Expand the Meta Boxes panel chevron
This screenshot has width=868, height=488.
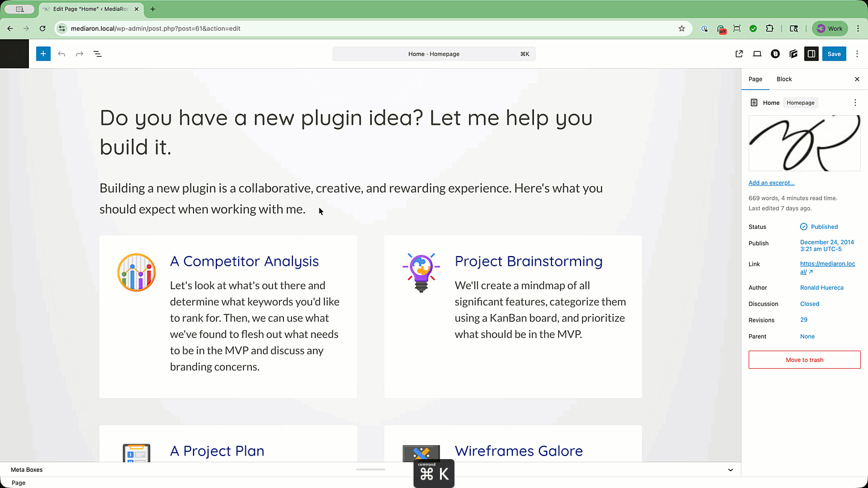(x=731, y=470)
